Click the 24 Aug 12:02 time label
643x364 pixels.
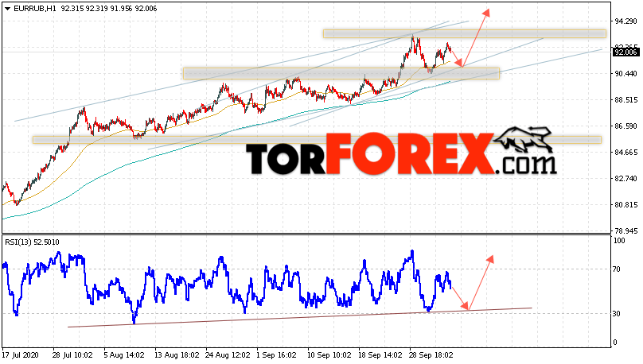point(228,355)
